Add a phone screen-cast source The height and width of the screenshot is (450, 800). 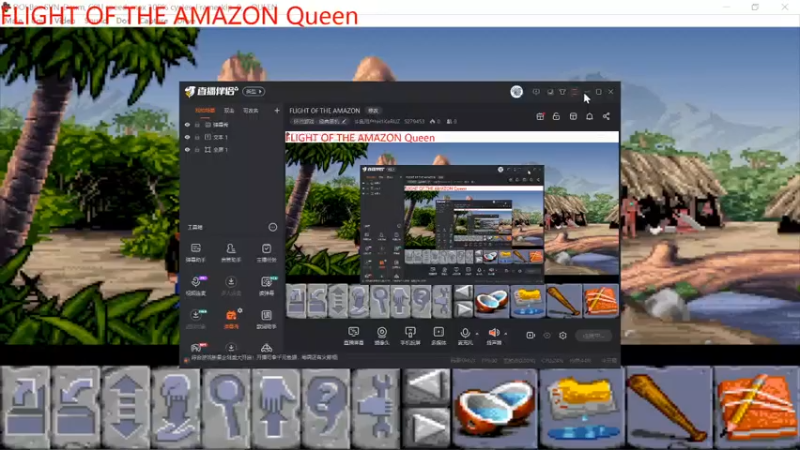(410, 336)
